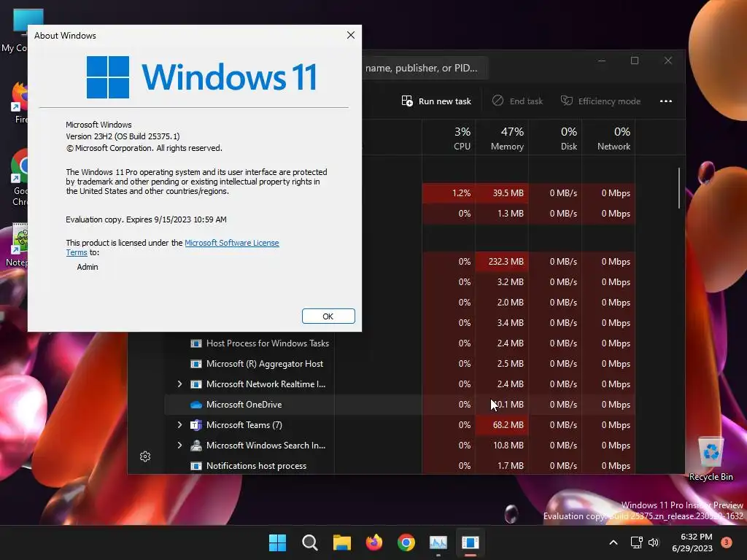Click the 10.8 MB memory cell
This screenshot has height=560, width=747.
pyautogui.click(x=502, y=446)
